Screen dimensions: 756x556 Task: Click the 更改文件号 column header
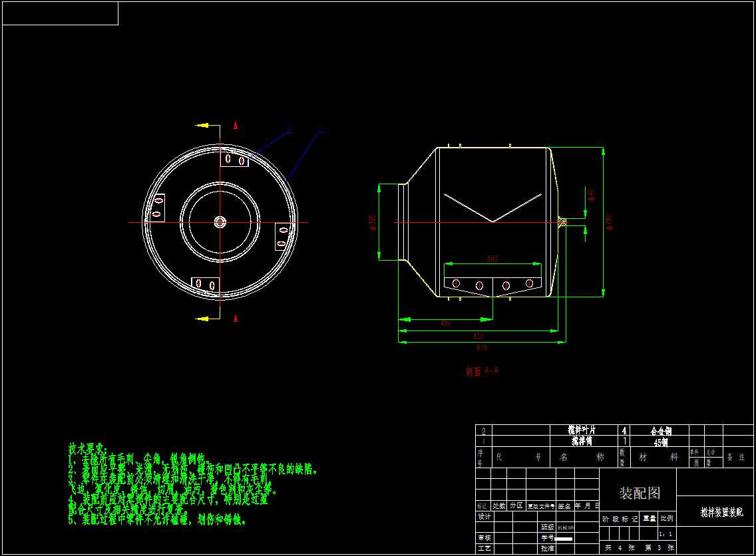[x=540, y=506]
